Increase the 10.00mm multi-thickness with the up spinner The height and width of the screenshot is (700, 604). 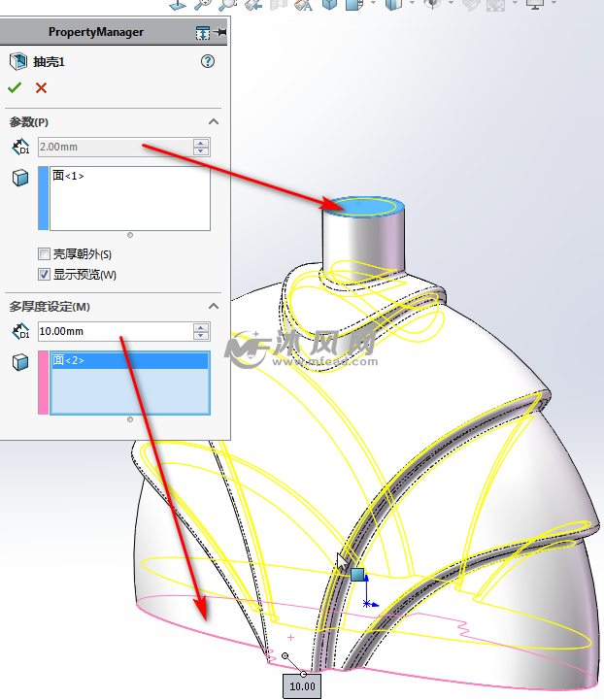coord(201,327)
